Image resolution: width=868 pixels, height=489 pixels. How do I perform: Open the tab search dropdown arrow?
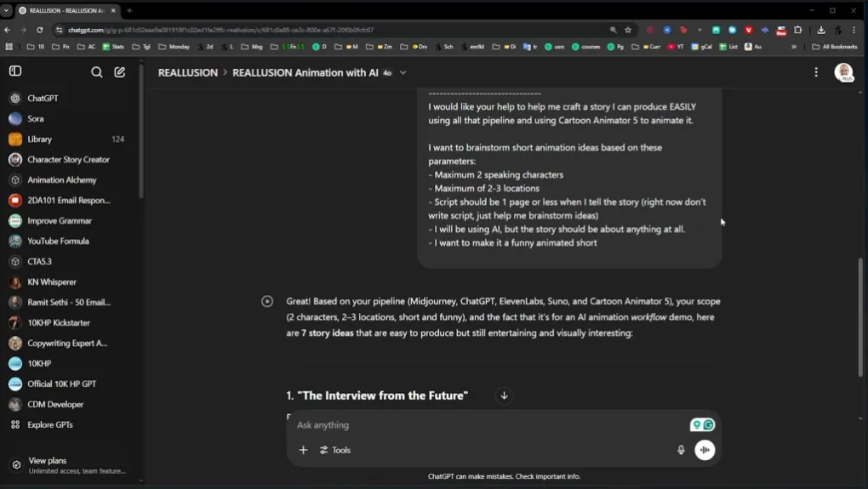[x=6, y=10]
